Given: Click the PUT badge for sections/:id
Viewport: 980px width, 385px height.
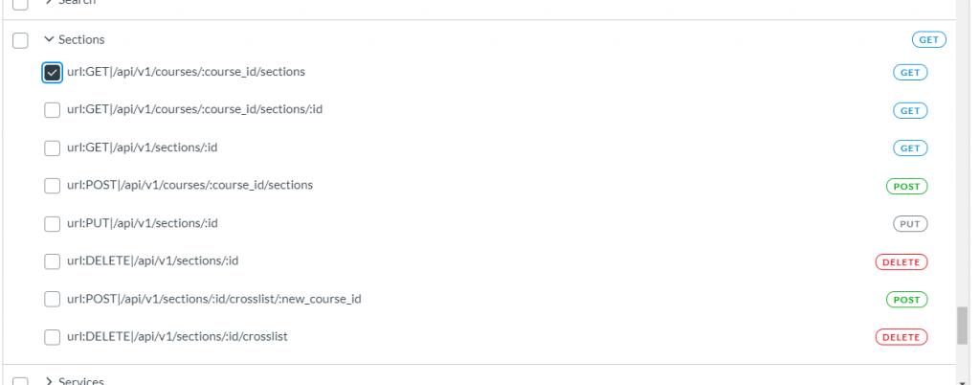Looking at the screenshot, I should [910, 224].
